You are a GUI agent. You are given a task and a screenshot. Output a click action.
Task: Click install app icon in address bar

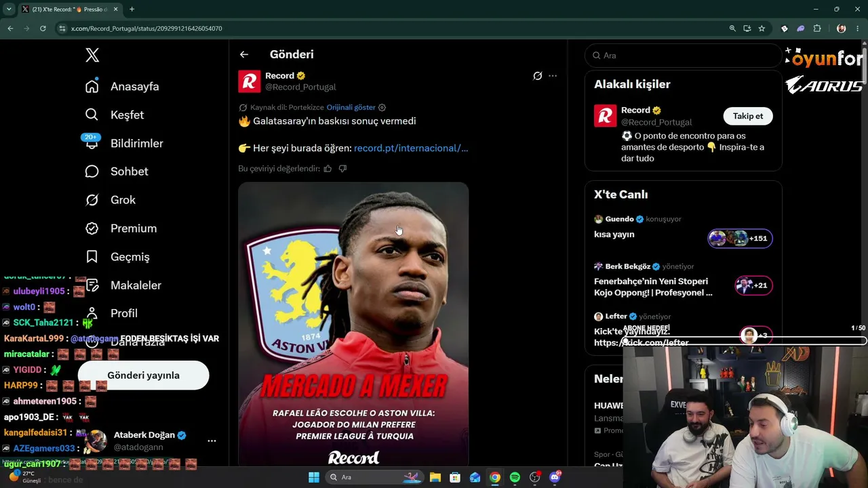pos(747,28)
